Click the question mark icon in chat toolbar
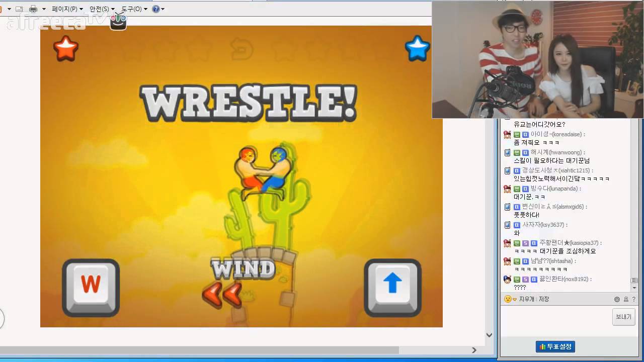644x362 pixels. pos(634,299)
